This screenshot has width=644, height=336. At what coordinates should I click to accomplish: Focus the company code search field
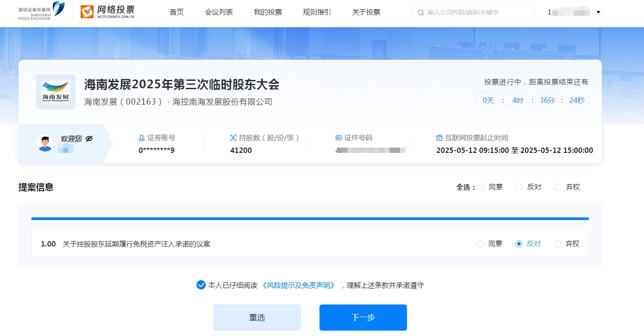[x=473, y=12]
